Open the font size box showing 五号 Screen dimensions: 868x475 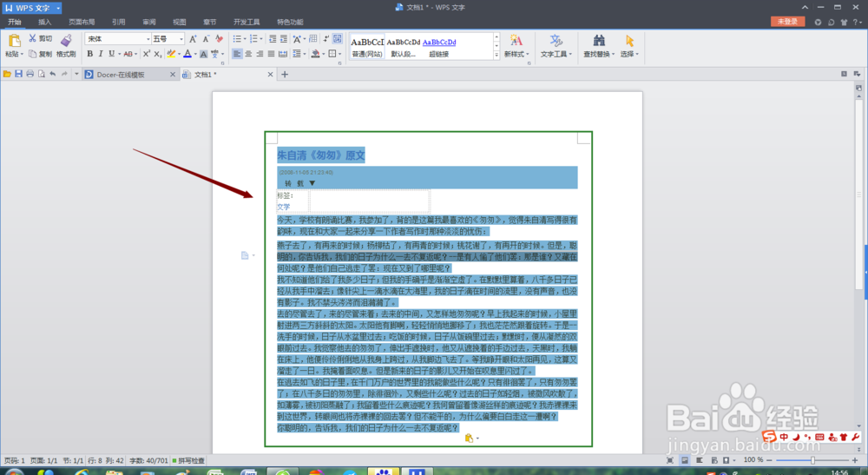point(168,39)
